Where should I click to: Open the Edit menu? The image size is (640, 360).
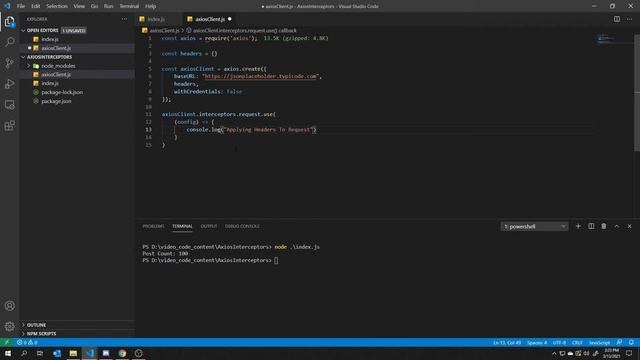pyautogui.click(x=36, y=6)
